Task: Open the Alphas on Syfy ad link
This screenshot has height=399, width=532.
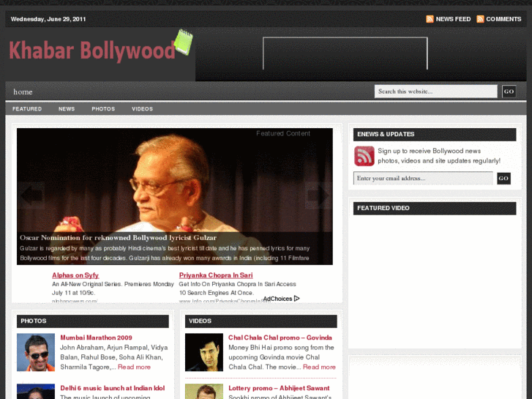Action: [x=75, y=275]
